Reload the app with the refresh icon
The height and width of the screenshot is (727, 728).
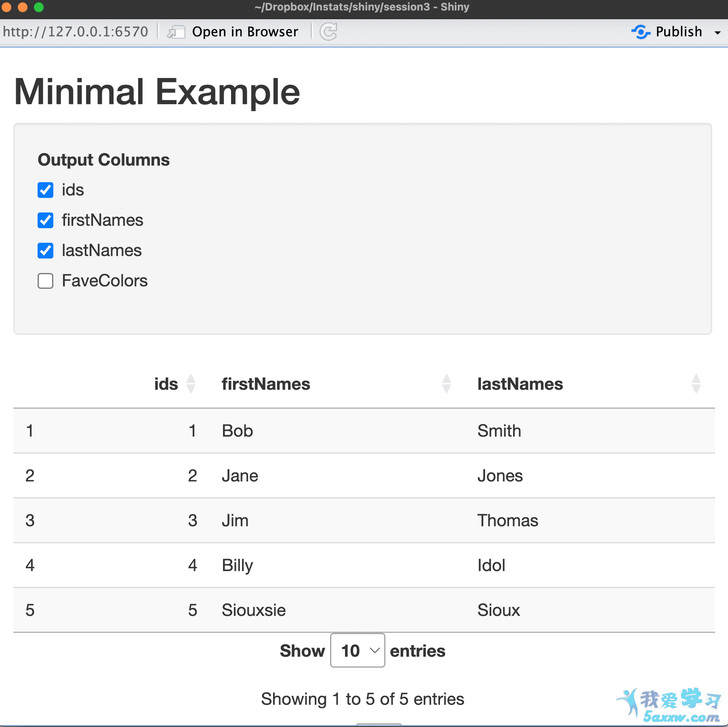pyautogui.click(x=328, y=32)
